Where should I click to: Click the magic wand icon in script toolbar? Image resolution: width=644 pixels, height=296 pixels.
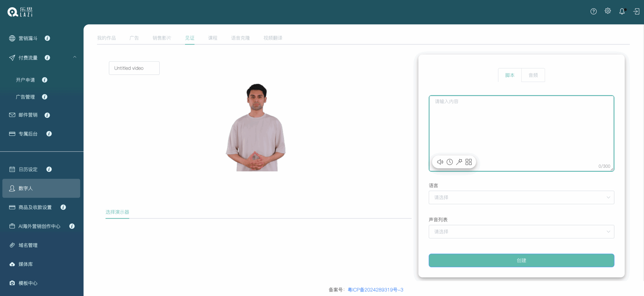(x=459, y=162)
